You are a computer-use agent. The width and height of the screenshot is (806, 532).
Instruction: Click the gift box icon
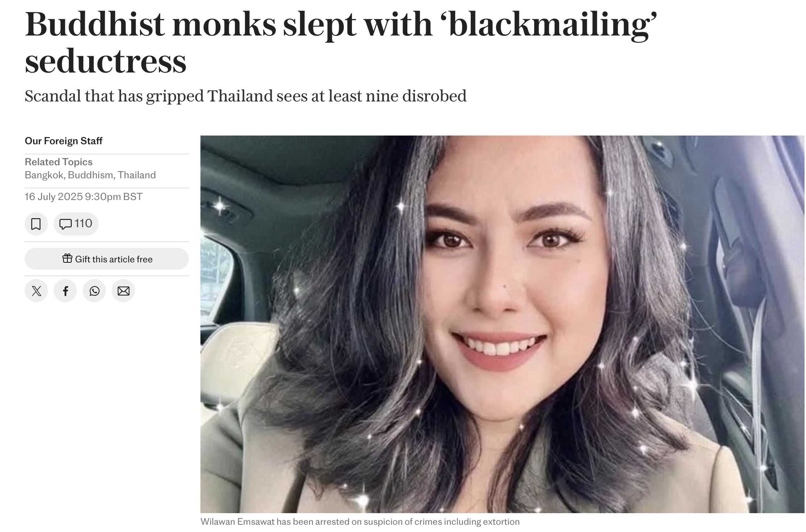pos(67,258)
